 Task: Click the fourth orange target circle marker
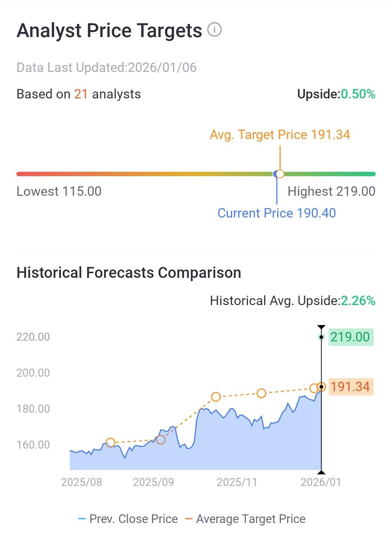coord(261,393)
